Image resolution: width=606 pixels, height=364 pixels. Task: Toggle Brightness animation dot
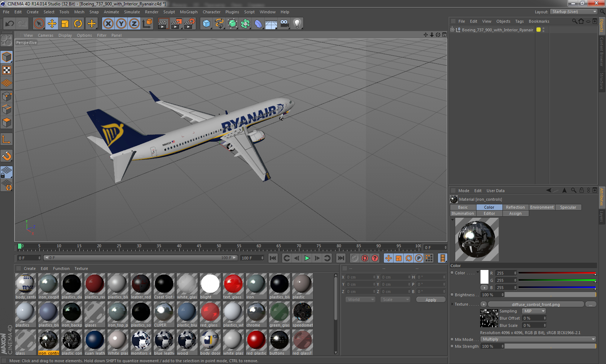click(x=452, y=295)
